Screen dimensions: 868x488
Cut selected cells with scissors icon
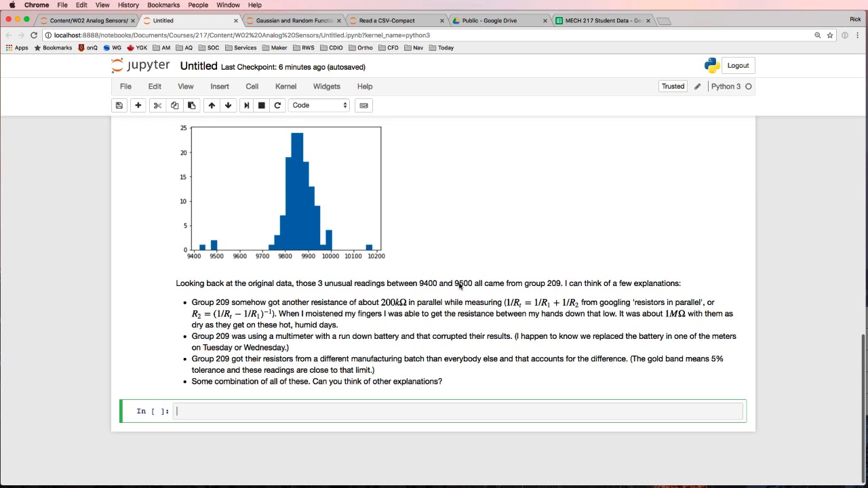tap(157, 105)
